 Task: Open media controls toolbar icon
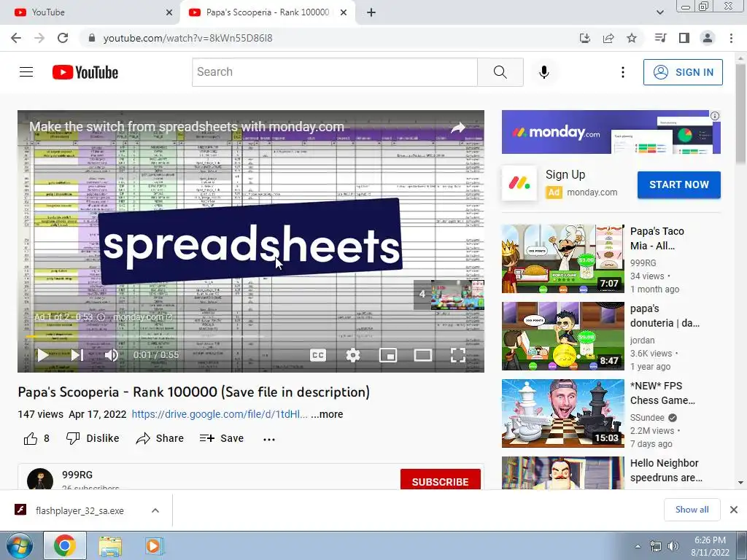(x=660, y=38)
